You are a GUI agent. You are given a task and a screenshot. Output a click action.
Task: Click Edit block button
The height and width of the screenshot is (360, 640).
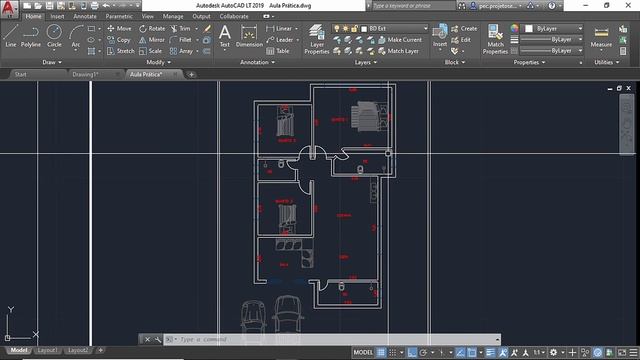[x=461, y=40]
